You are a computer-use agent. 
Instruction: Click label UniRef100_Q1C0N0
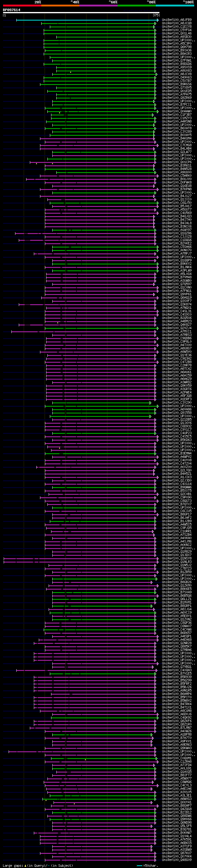tap(177, 287)
